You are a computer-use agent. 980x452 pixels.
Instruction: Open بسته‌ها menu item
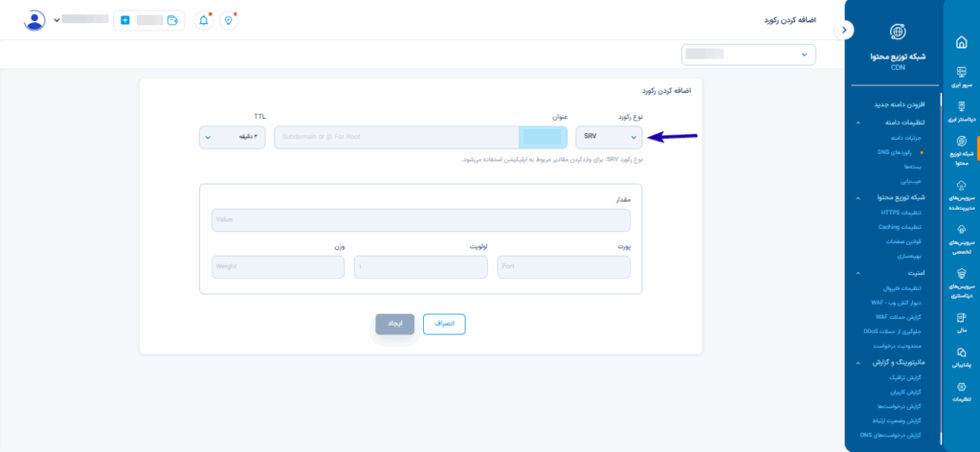[x=914, y=167]
